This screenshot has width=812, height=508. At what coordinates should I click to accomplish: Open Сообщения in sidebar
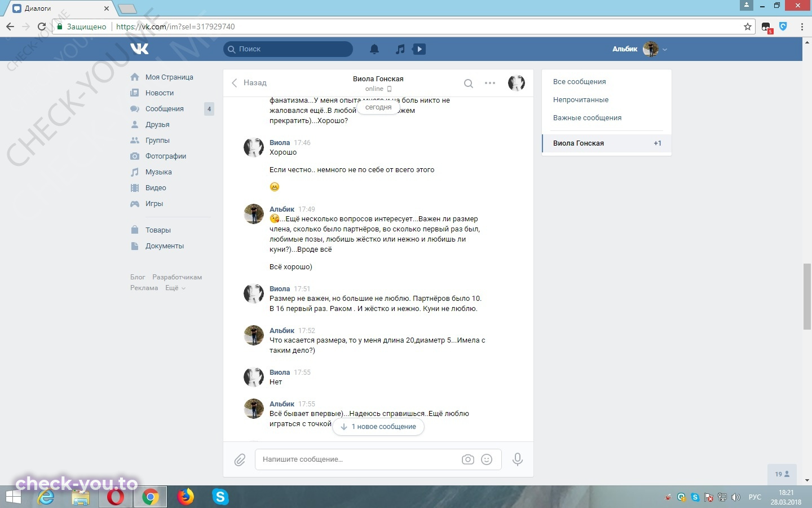click(x=165, y=109)
